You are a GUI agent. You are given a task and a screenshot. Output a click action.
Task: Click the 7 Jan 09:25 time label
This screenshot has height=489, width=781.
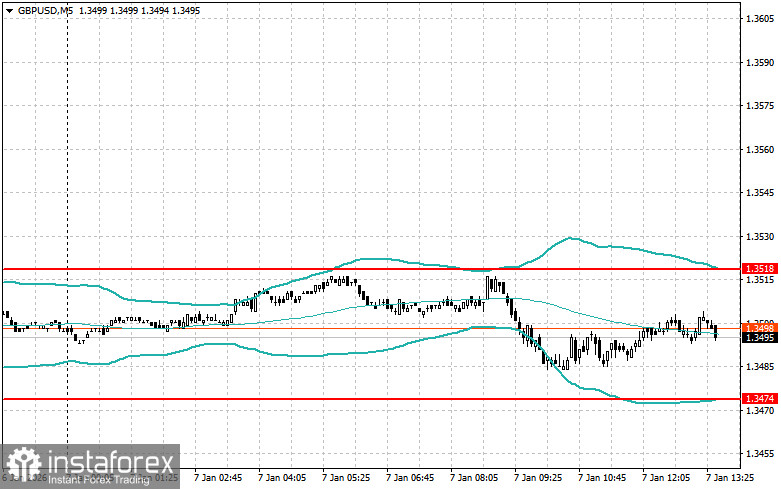pyautogui.click(x=538, y=478)
